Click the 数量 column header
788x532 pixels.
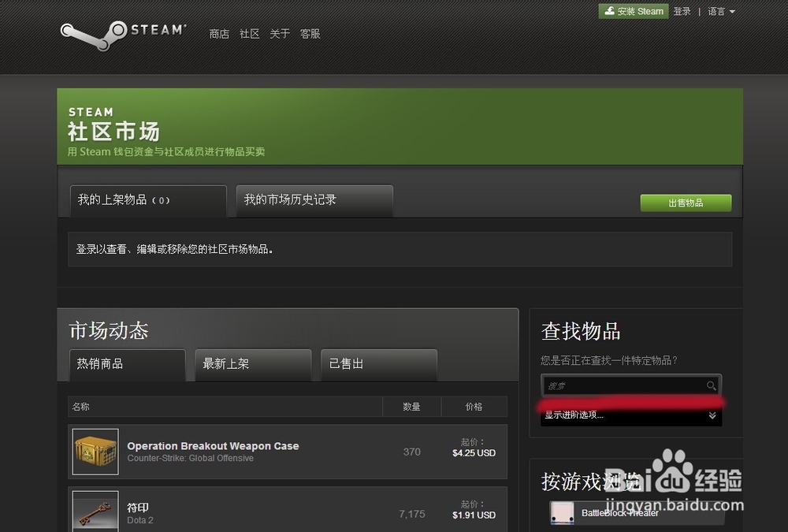(x=411, y=407)
